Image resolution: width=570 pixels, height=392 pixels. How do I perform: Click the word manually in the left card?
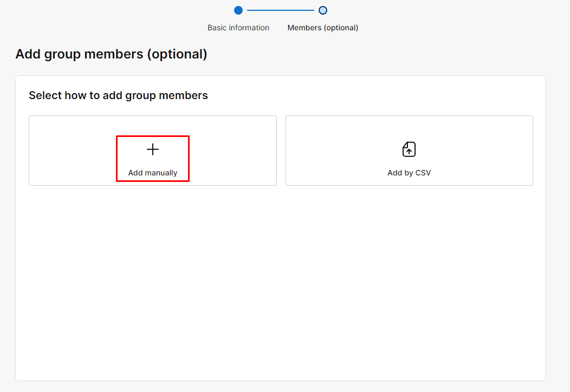pyautogui.click(x=161, y=173)
